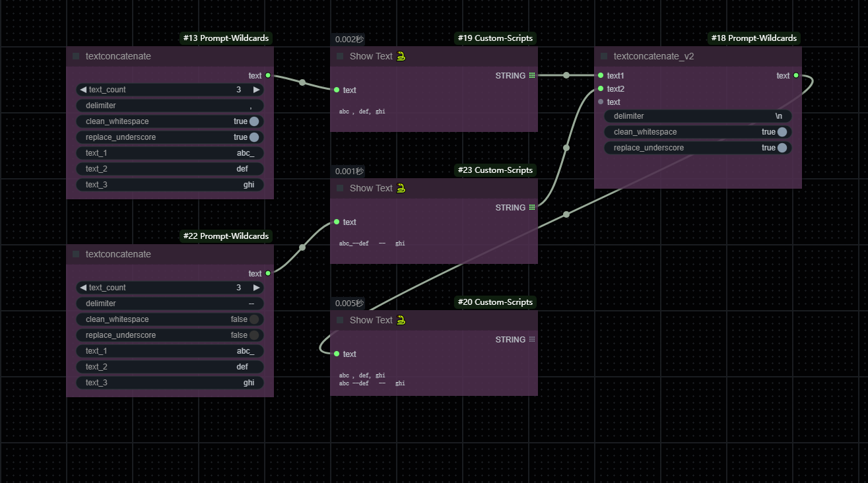Click the #19 Custom-Scripts badge
Screen dimensions: 868x483
tap(495, 38)
